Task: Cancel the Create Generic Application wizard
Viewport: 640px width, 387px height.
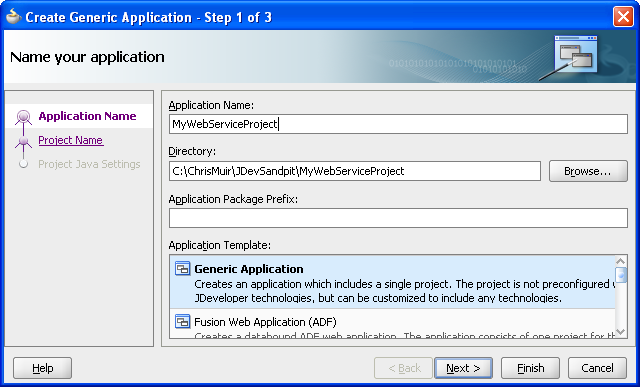Action: coord(597,368)
